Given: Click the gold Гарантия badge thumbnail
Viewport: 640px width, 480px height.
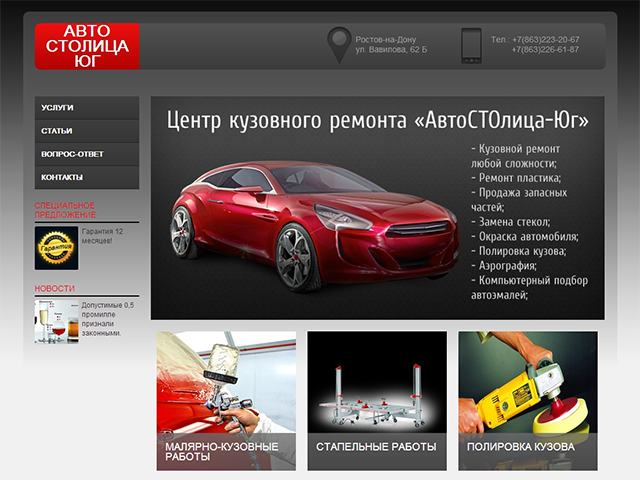Looking at the screenshot, I should point(56,248).
